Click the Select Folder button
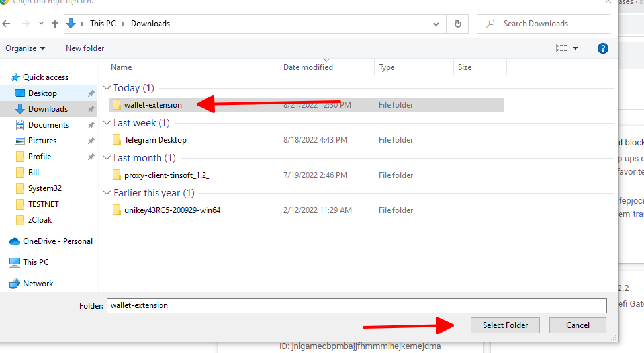 click(505, 325)
